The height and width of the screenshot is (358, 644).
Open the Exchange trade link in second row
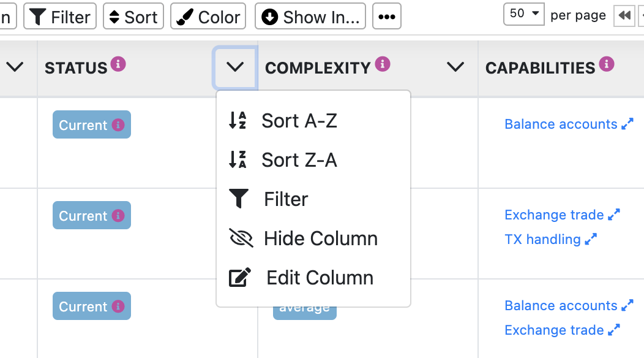click(x=554, y=215)
